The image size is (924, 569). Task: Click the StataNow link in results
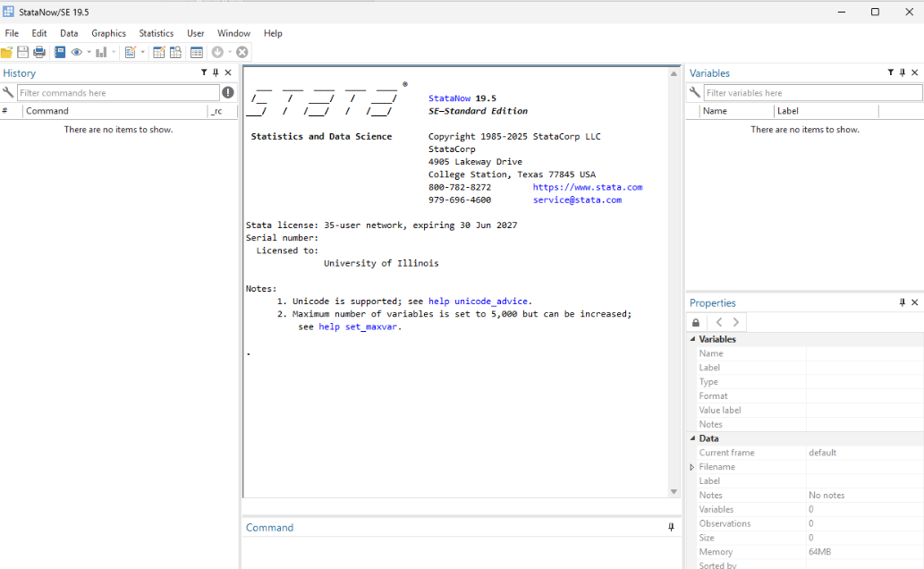[x=450, y=98]
